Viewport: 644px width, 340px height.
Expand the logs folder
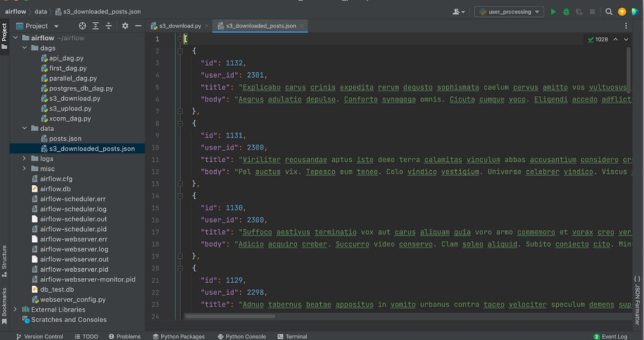pyautogui.click(x=24, y=159)
